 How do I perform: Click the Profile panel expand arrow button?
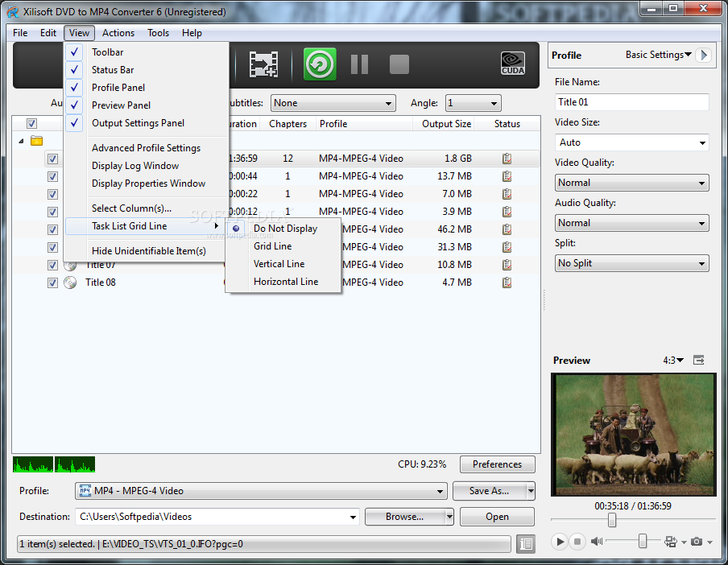pyautogui.click(x=704, y=56)
